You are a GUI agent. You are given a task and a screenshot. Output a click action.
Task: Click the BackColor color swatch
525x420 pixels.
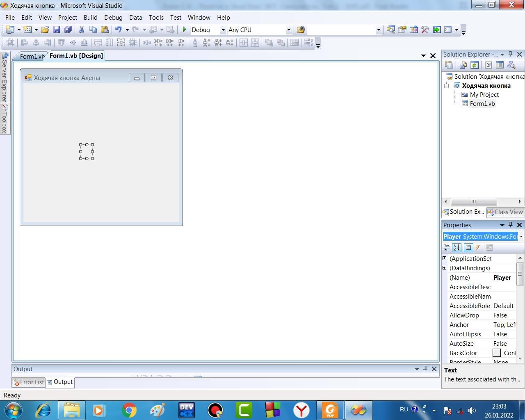pos(497,353)
